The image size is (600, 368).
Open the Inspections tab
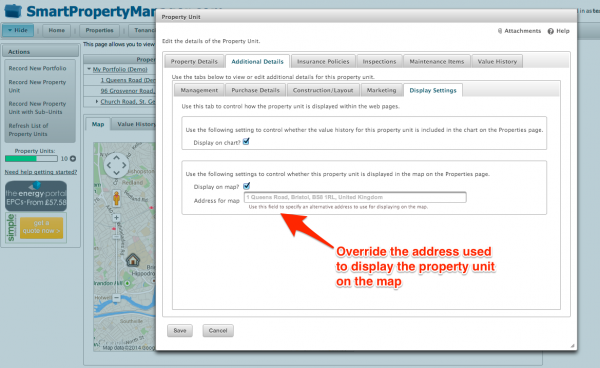(x=379, y=61)
